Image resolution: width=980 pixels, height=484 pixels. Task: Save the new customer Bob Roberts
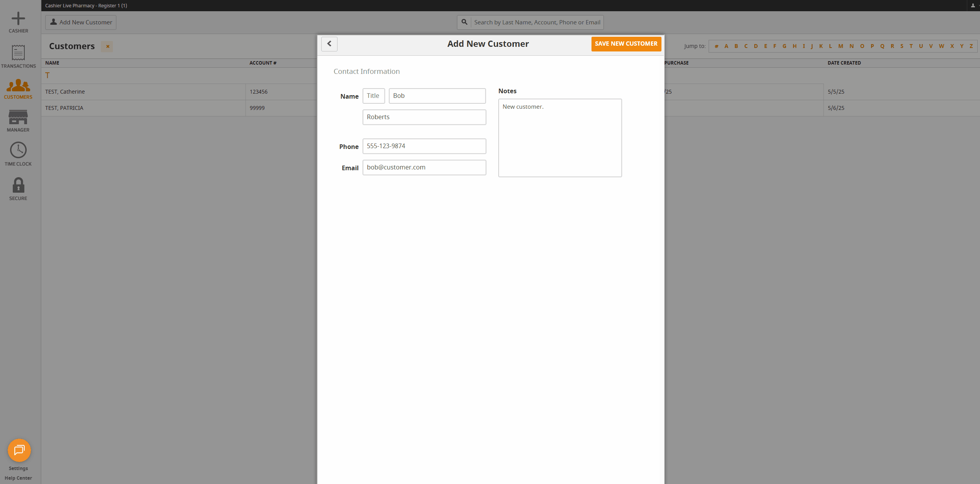(625, 44)
